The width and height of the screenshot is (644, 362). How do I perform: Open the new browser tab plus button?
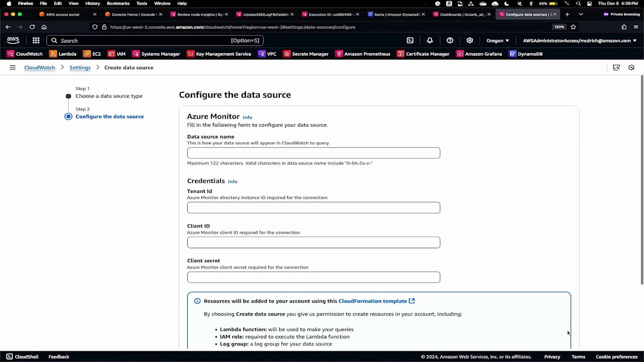567,14
